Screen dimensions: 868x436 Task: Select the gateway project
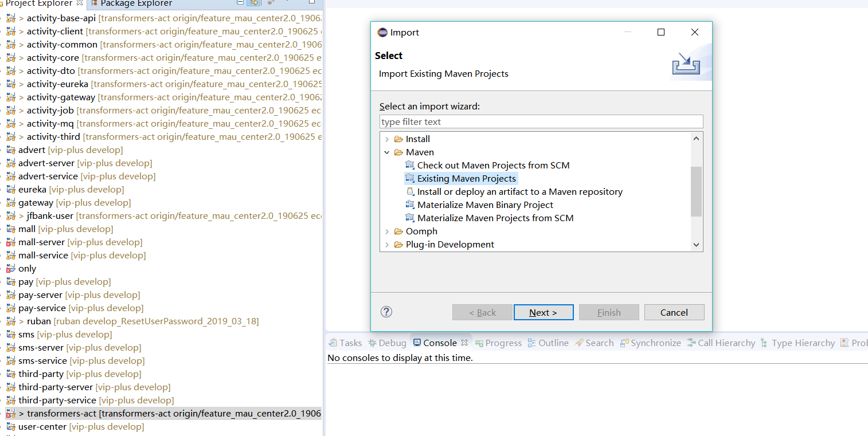[x=36, y=203]
